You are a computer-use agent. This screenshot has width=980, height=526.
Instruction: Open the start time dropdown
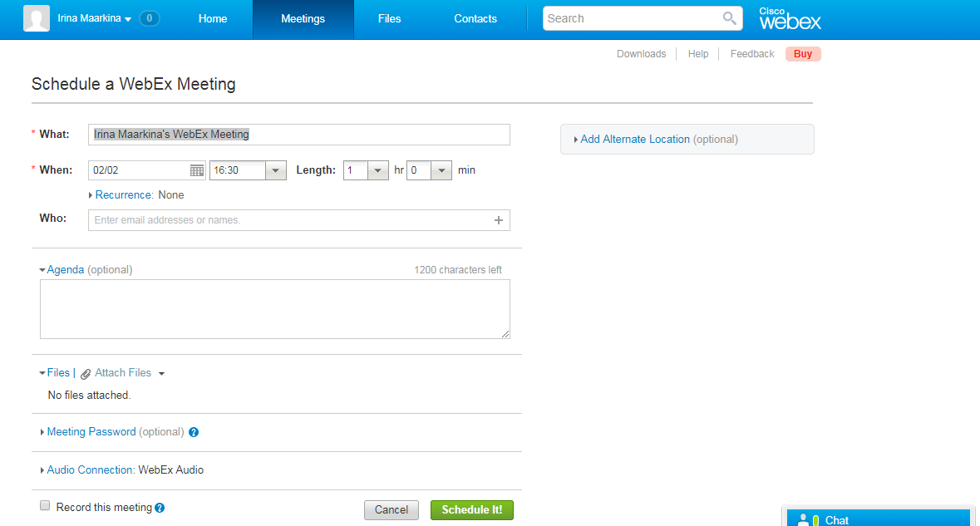(274, 170)
